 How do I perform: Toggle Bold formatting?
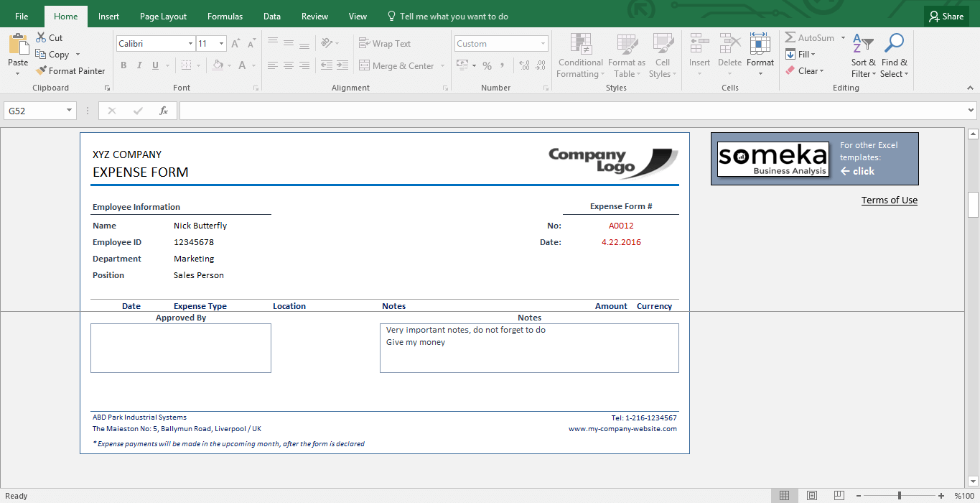[123, 65]
